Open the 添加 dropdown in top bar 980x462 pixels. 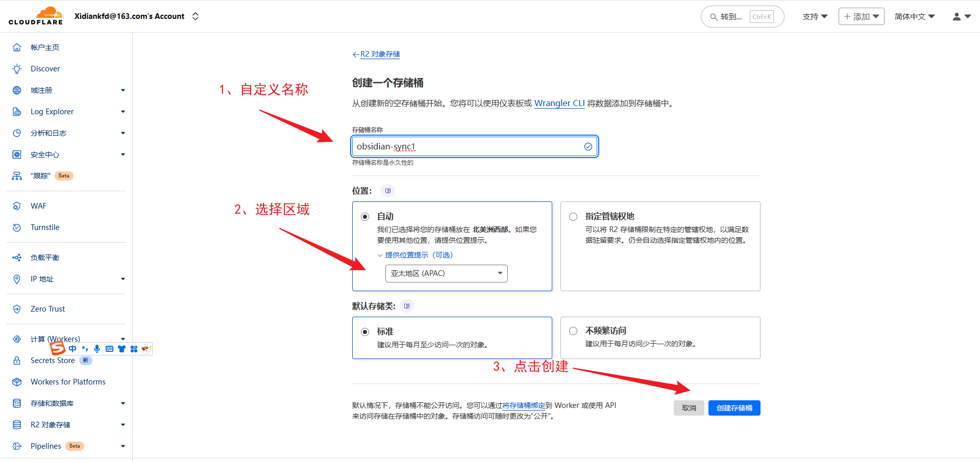point(861,16)
